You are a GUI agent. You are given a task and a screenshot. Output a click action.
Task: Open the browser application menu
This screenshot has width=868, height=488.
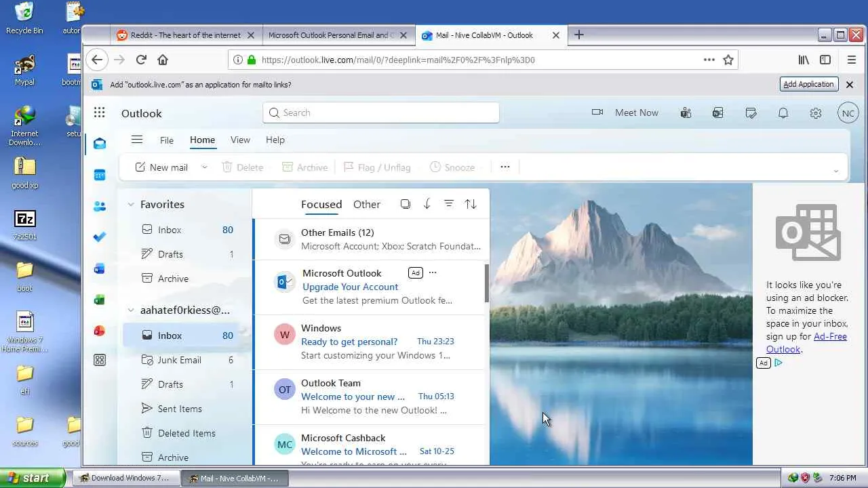click(x=852, y=60)
